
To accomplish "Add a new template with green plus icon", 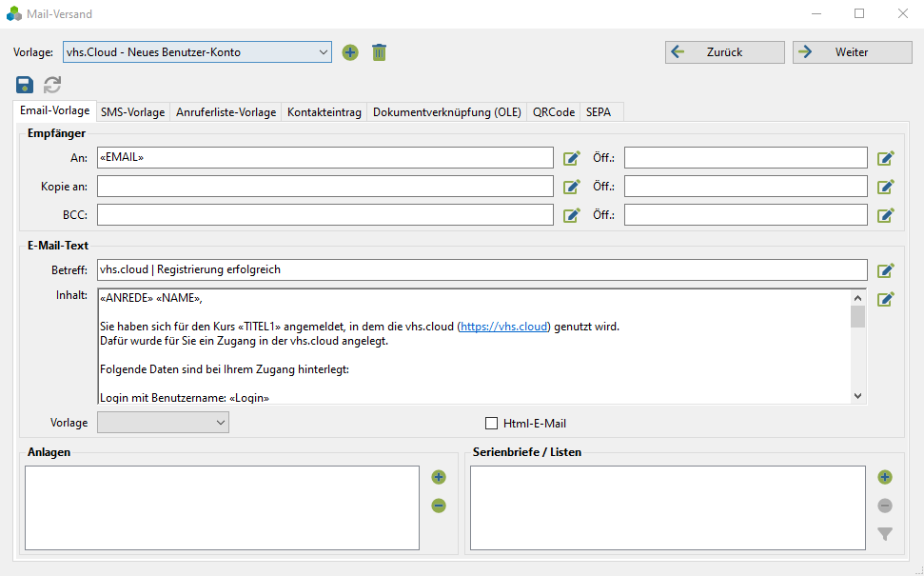I will pos(350,52).
